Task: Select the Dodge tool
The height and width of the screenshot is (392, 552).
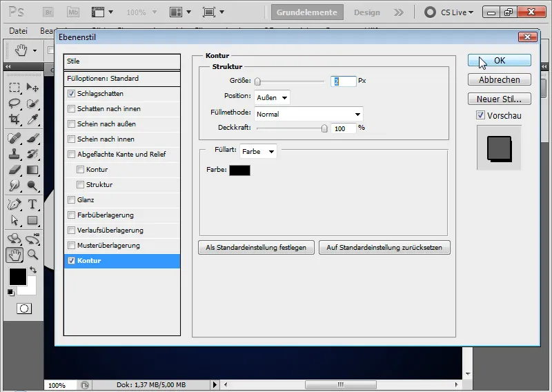Action: point(32,185)
